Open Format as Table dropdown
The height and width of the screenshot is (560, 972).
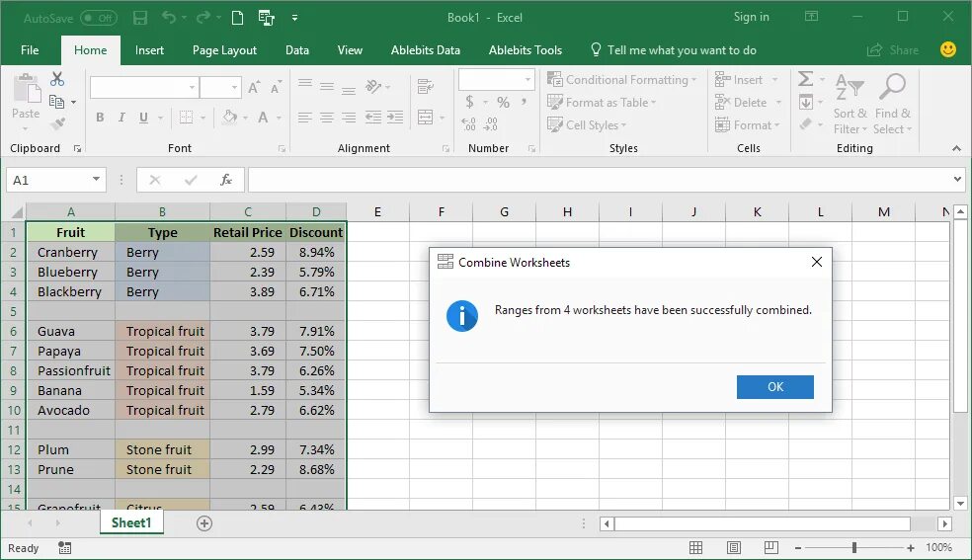[x=602, y=102]
